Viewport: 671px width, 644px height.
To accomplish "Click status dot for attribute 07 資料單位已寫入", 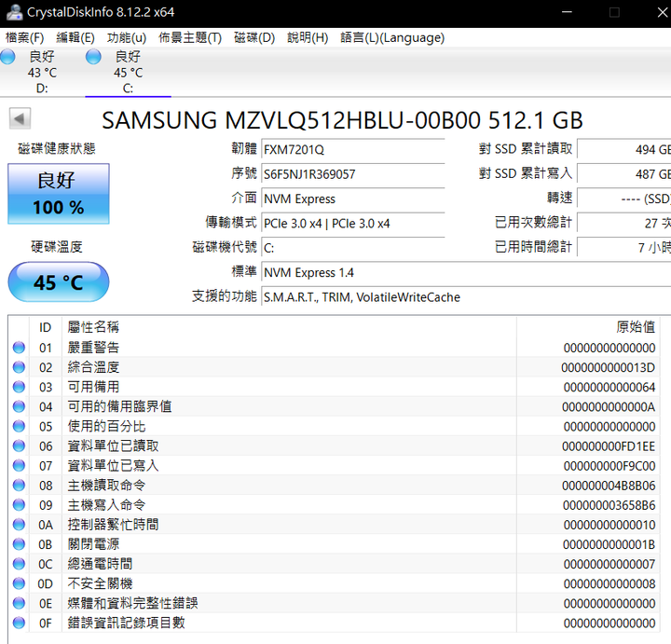I will pos(19,466).
